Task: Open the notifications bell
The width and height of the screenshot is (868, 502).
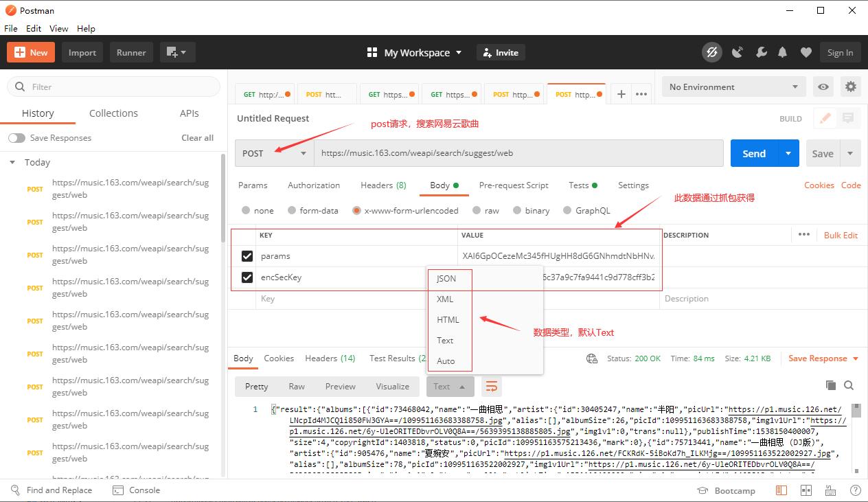Action: click(x=783, y=52)
